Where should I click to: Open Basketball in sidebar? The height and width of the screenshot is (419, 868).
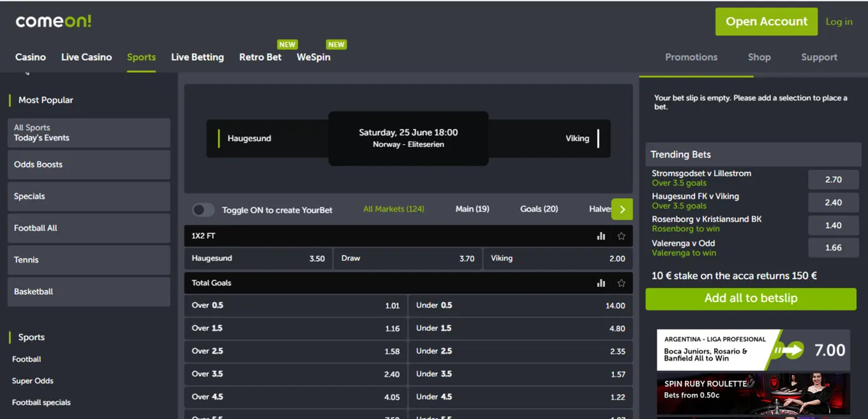click(89, 292)
